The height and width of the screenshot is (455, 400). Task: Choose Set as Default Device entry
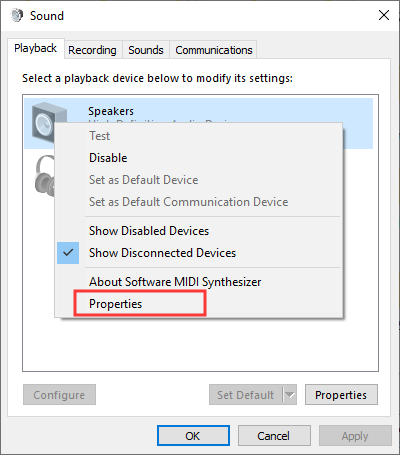click(143, 180)
